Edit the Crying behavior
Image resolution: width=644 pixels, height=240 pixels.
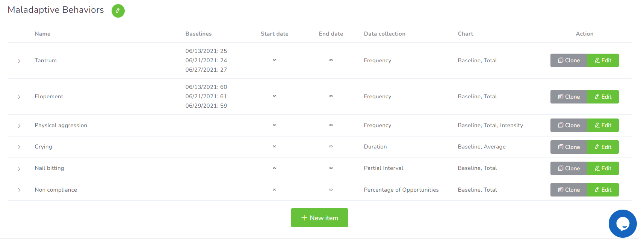click(x=603, y=147)
